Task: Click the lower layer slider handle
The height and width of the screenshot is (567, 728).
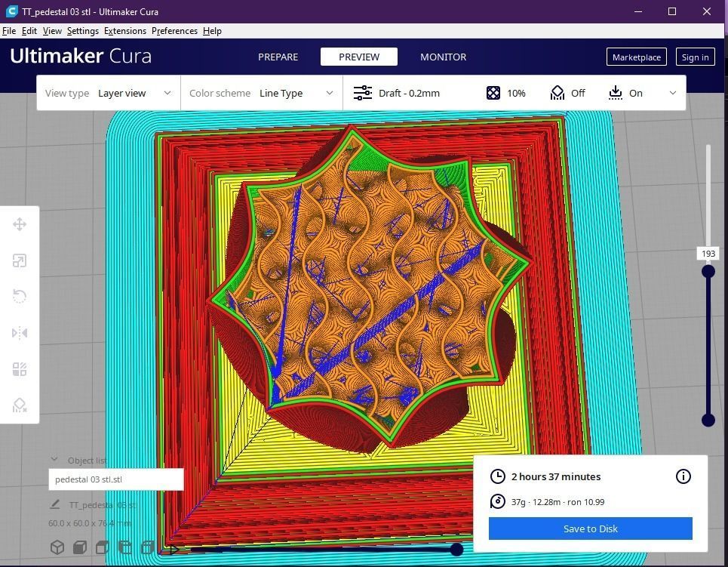Action: click(708, 420)
